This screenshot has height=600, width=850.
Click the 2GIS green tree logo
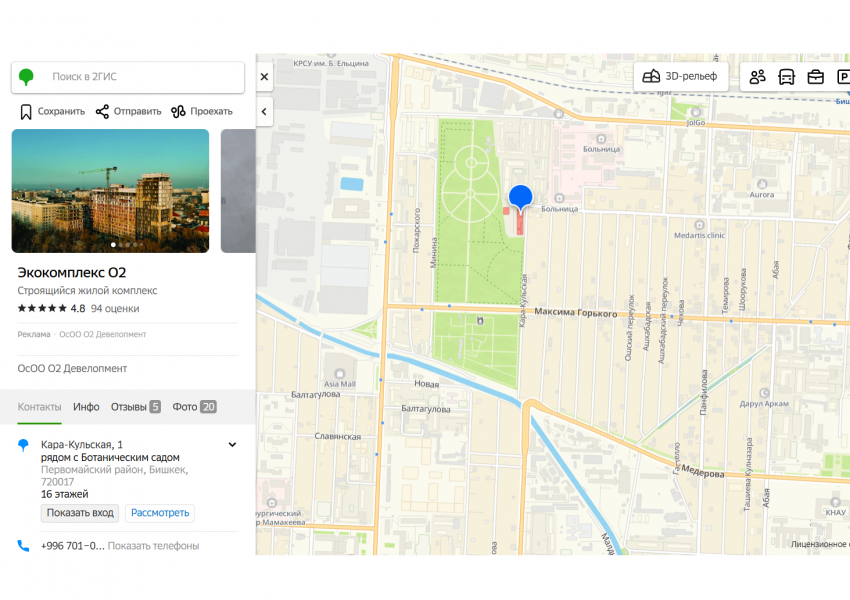27,77
